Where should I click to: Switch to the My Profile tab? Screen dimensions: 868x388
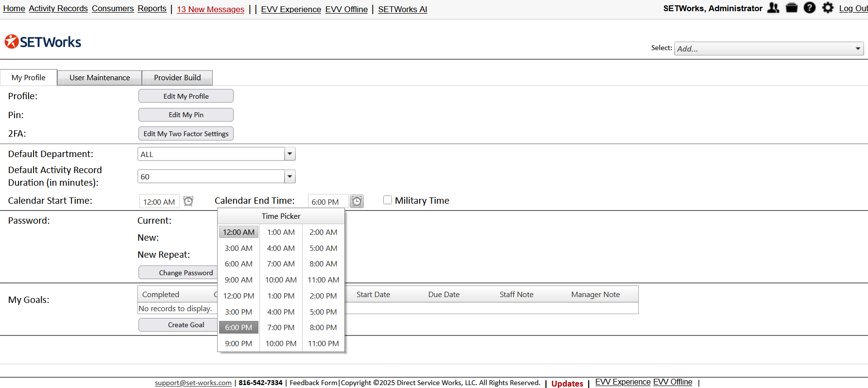(x=29, y=77)
